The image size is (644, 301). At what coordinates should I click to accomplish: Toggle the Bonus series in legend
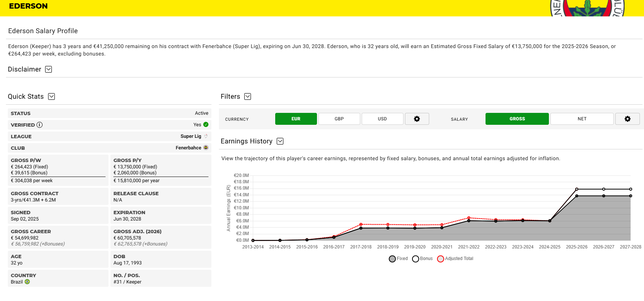coord(422,259)
